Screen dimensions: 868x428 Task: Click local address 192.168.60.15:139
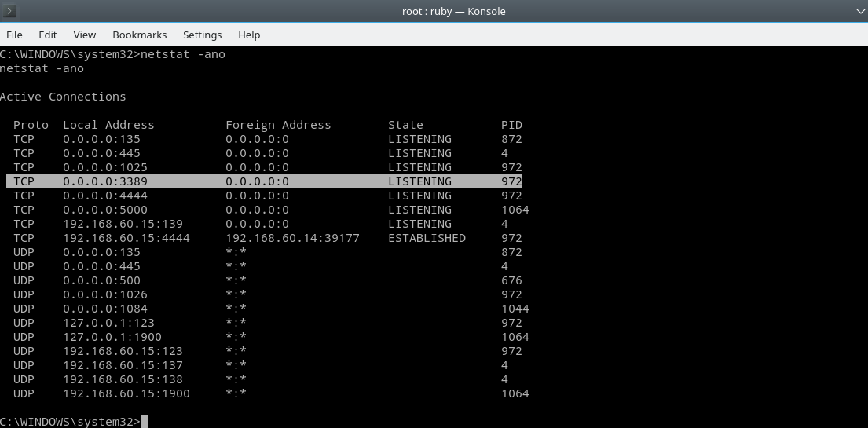point(123,224)
